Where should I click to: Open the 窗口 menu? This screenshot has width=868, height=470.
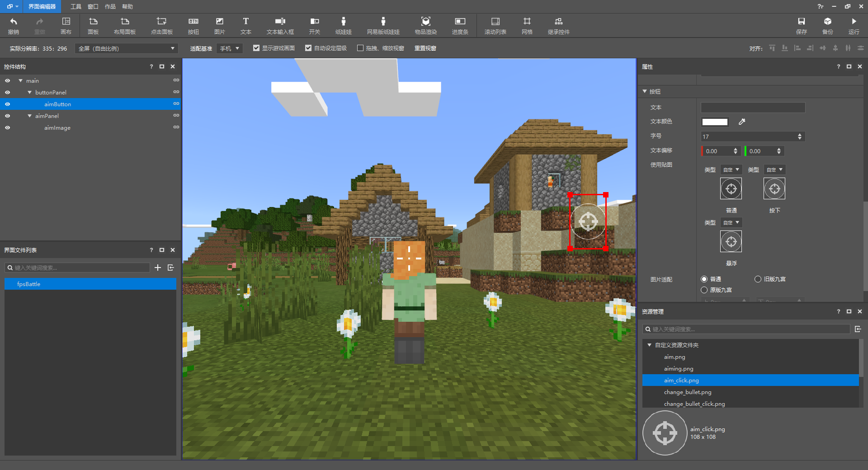[x=93, y=6]
